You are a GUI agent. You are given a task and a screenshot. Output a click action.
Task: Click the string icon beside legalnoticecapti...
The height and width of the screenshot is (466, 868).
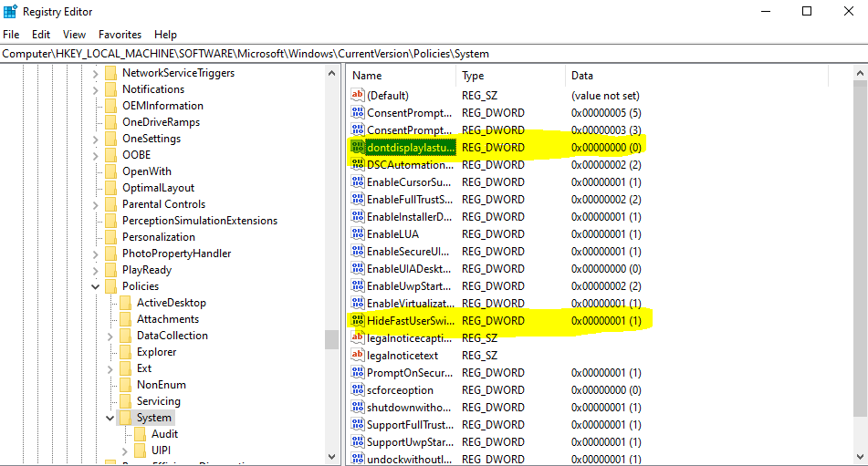tap(358, 337)
